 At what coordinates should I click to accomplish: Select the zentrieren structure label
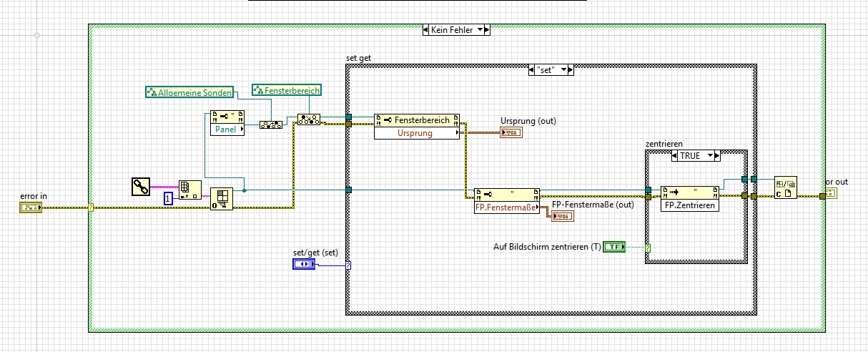(664, 144)
